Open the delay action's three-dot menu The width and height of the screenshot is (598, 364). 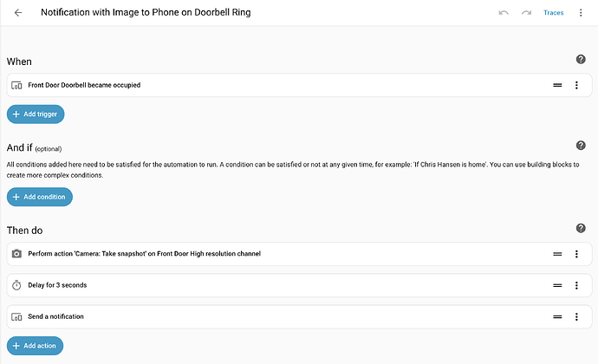pyautogui.click(x=576, y=285)
